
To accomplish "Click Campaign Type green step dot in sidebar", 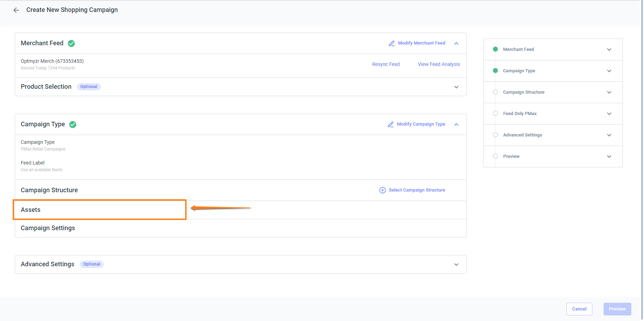I will click(x=495, y=71).
